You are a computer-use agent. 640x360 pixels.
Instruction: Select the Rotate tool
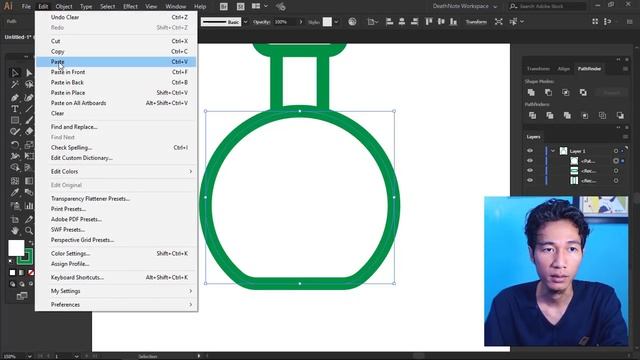click(15, 145)
